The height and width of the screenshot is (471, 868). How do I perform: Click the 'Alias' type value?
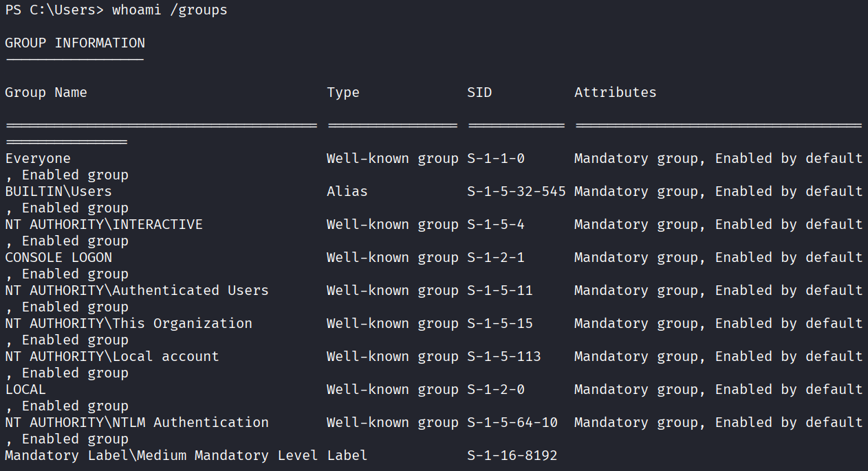[x=347, y=192]
